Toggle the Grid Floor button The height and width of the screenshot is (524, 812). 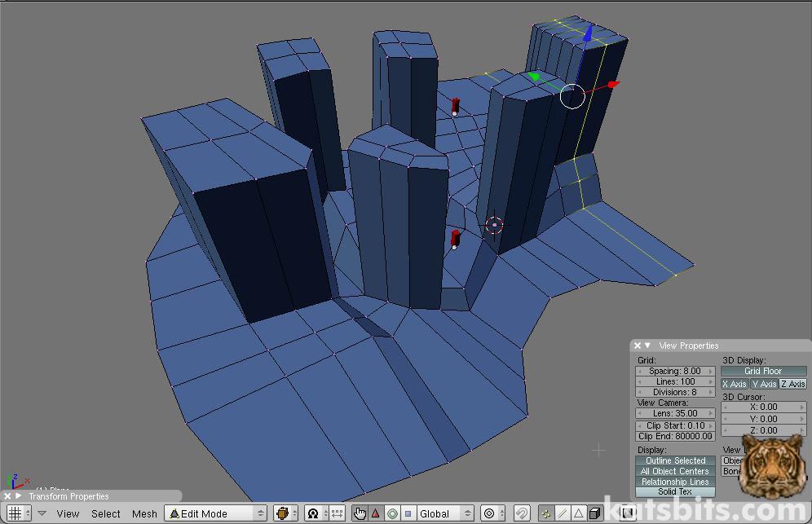point(763,371)
